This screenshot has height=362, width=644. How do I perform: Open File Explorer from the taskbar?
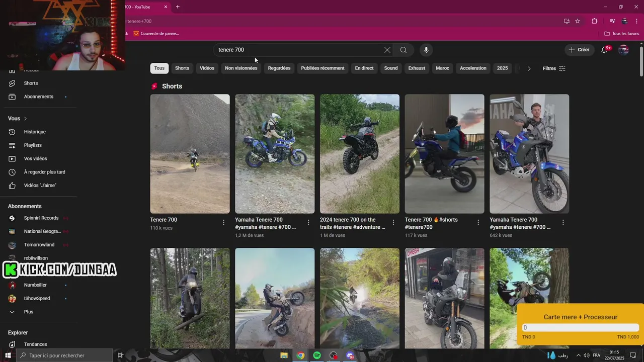click(x=284, y=355)
